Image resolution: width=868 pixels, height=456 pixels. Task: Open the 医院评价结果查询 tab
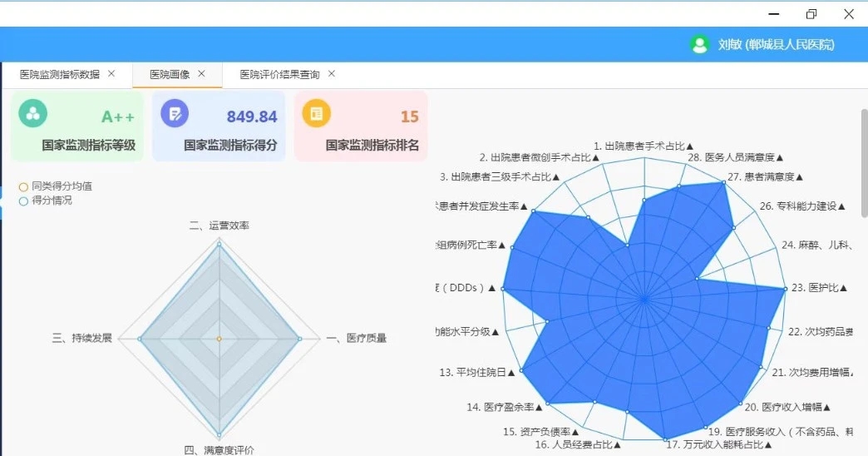click(x=279, y=74)
